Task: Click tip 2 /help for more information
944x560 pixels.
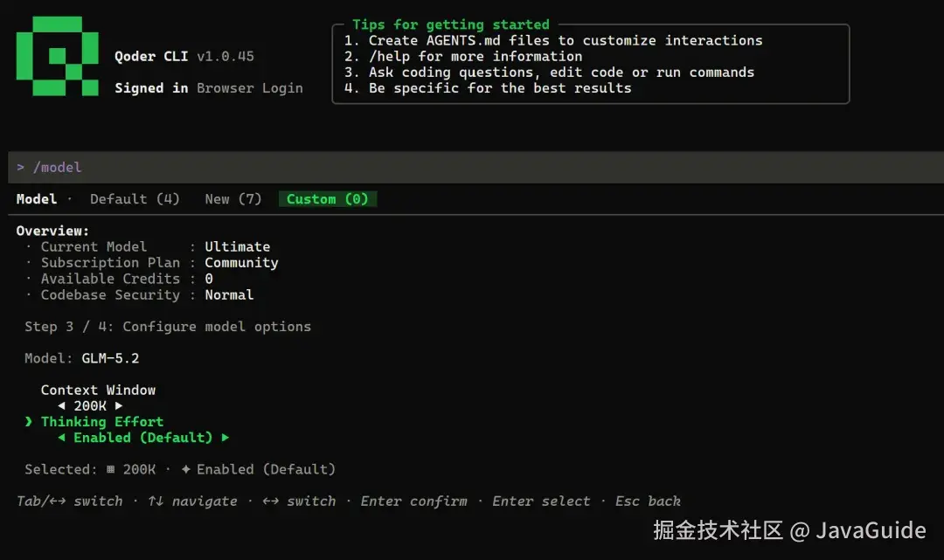Action: tap(463, 57)
